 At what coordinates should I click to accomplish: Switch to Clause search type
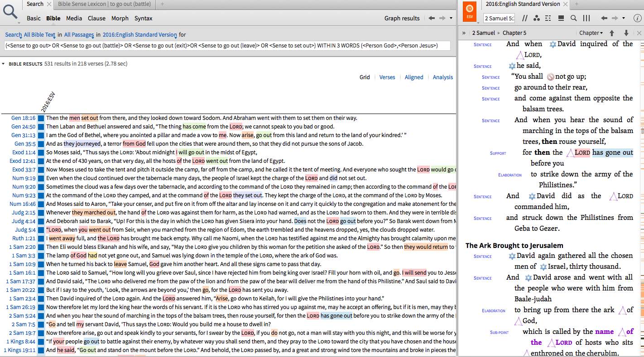pos(96,19)
